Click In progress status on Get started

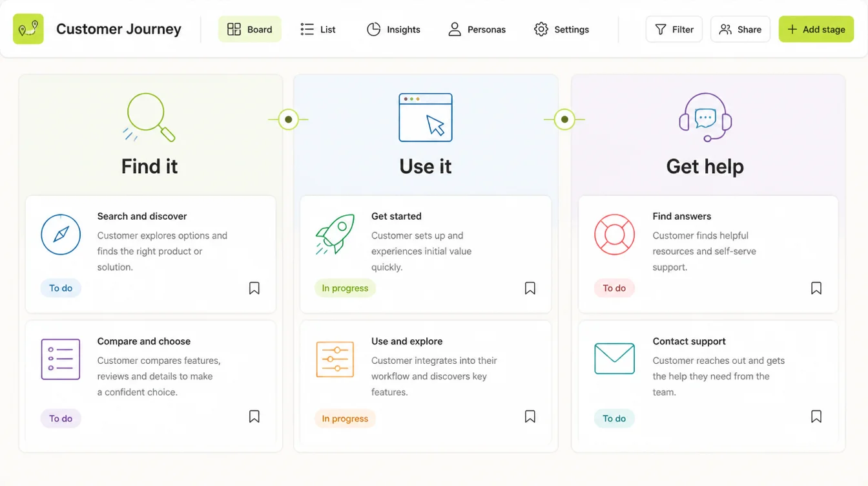345,288
